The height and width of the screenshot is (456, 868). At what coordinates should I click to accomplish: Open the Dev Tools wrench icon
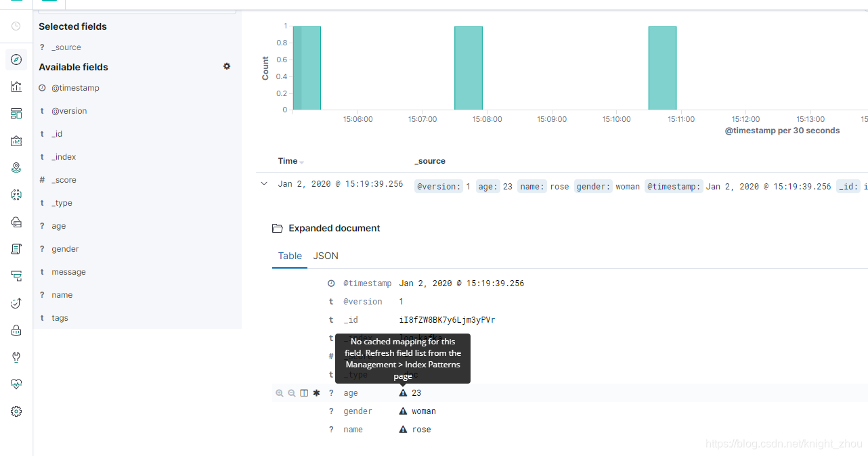[16, 357]
